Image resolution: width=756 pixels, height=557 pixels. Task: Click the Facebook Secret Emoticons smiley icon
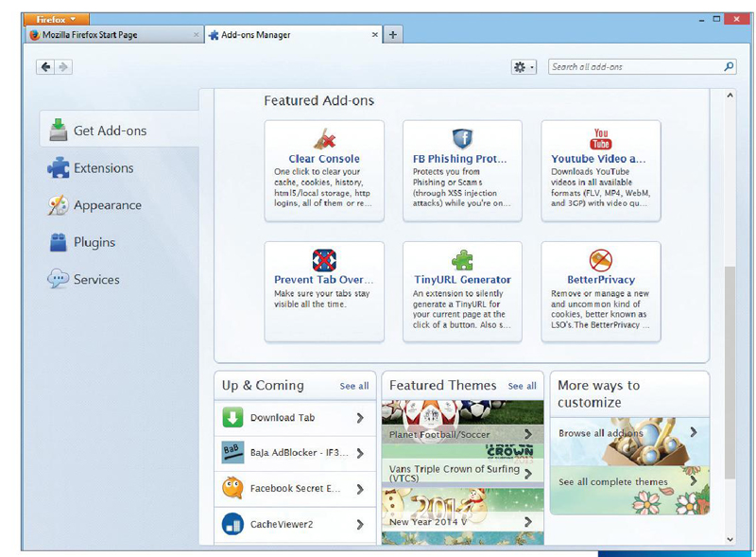(x=232, y=489)
